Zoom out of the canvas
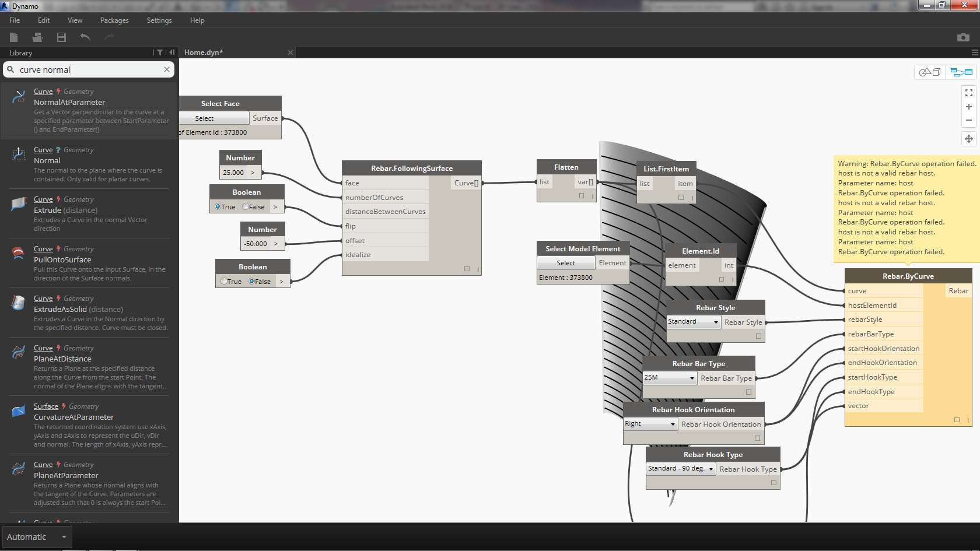Image resolution: width=980 pixels, height=551 pixels. coord(969,120)
